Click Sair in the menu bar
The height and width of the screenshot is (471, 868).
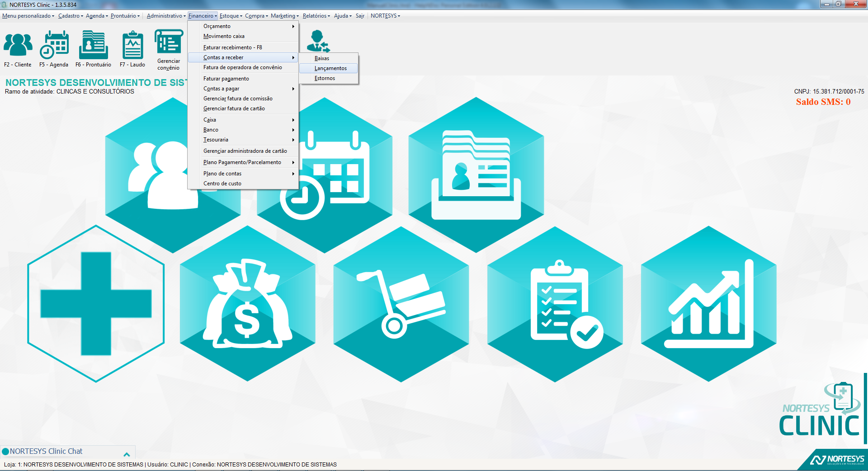360,16
